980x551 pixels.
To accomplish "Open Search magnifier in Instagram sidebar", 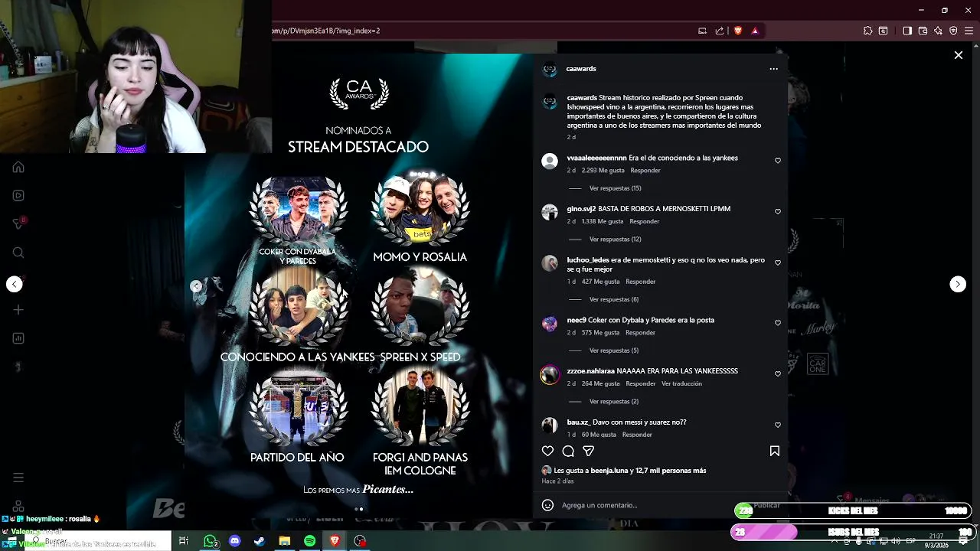I will tap(18, 253).
